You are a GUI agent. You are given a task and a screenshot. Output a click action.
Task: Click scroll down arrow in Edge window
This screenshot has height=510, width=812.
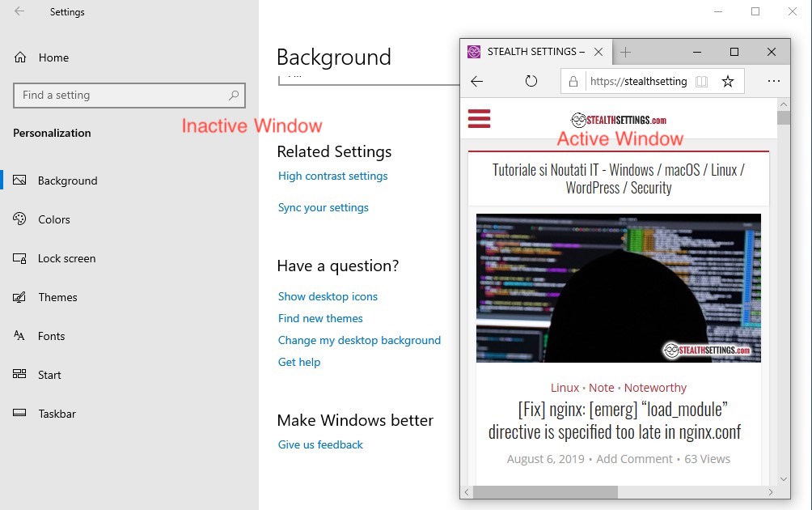pyautogui.click(x=784, y=479)
